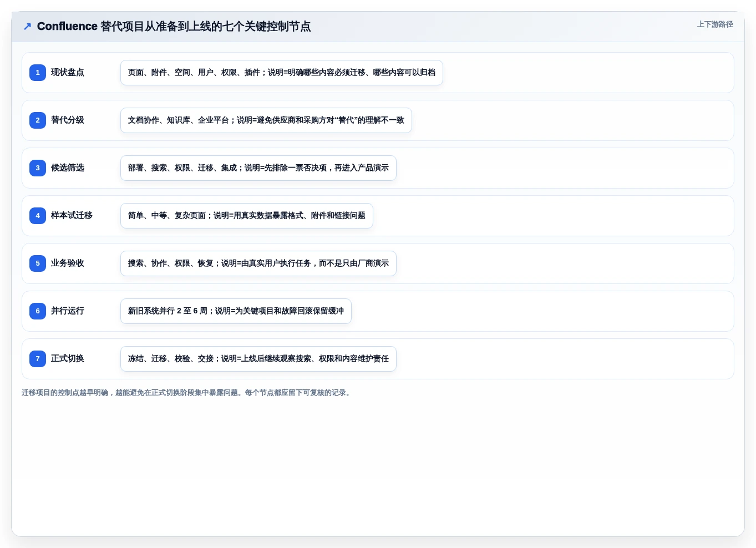
Task: Click the step number 1 badge
Action: pyautogui.click(x=38, y=73)
